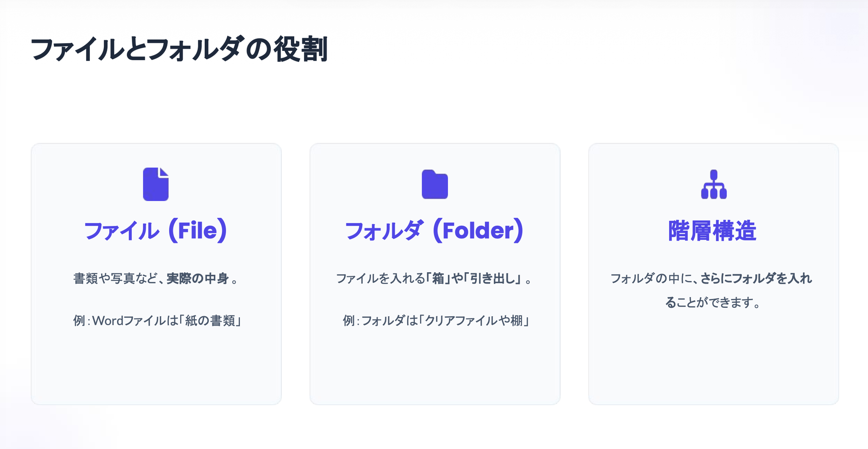This screenshot has width=868, height=449.
Task: Click the word Word in file example
Action: pos(108,321)
